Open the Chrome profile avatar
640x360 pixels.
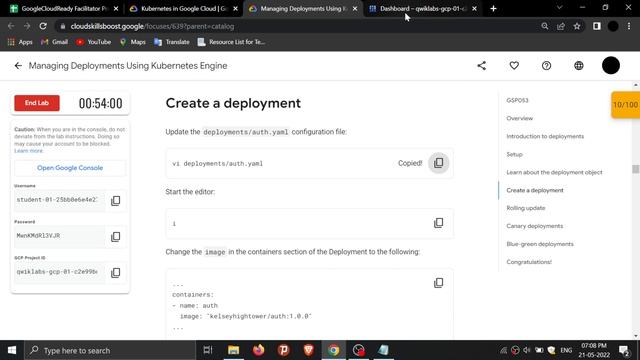[613, 26]
